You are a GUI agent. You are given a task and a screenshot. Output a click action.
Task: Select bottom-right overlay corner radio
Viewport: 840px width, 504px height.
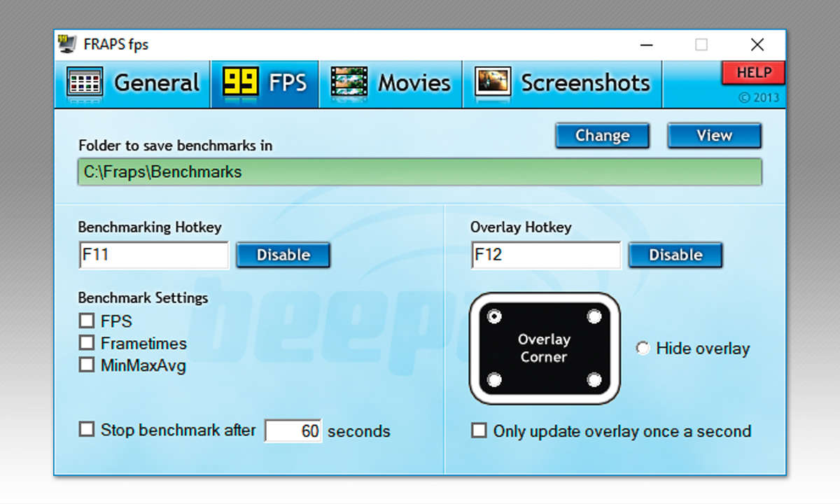click(x=594, y=380)
